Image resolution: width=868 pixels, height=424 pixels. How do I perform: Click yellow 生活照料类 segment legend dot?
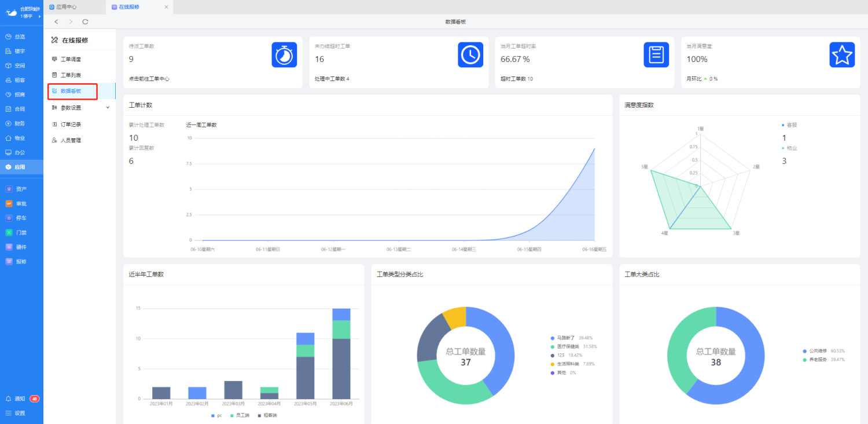(553, 364)
